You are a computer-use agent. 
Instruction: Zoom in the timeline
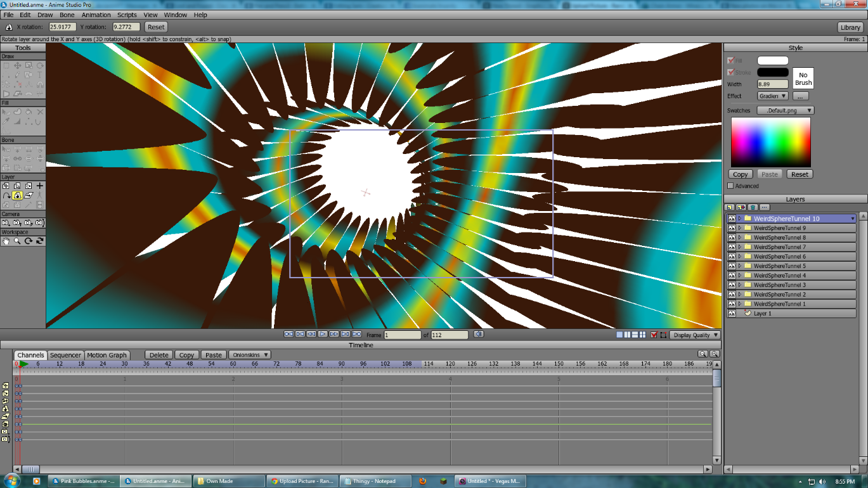point(715,354)
